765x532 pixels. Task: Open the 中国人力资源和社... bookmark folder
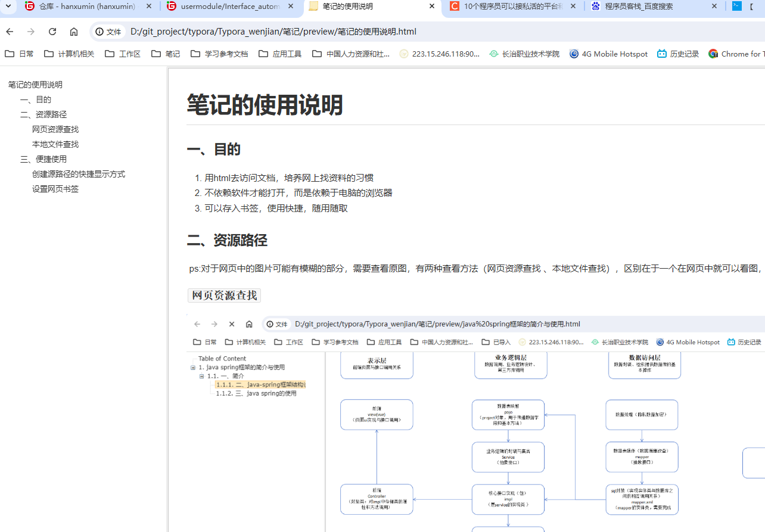pos(351,54)
